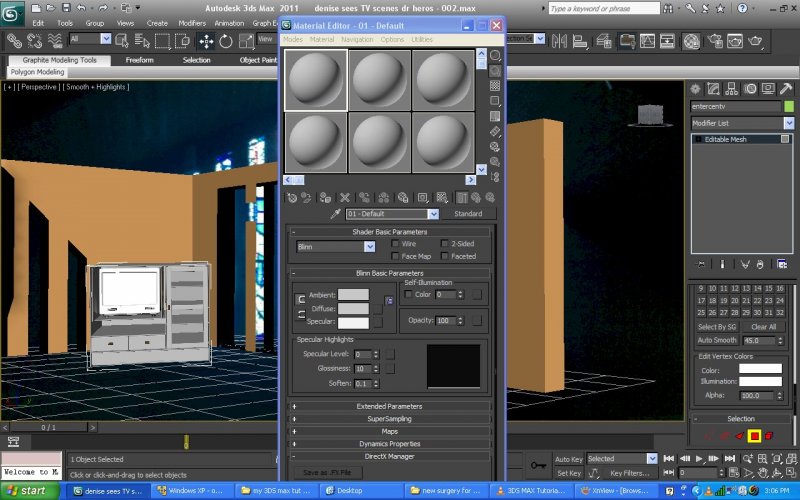Enable the Wire checkbox
The width and height of the screenshot is (800, 500).
pyautogui.click(x=395, y=244)
